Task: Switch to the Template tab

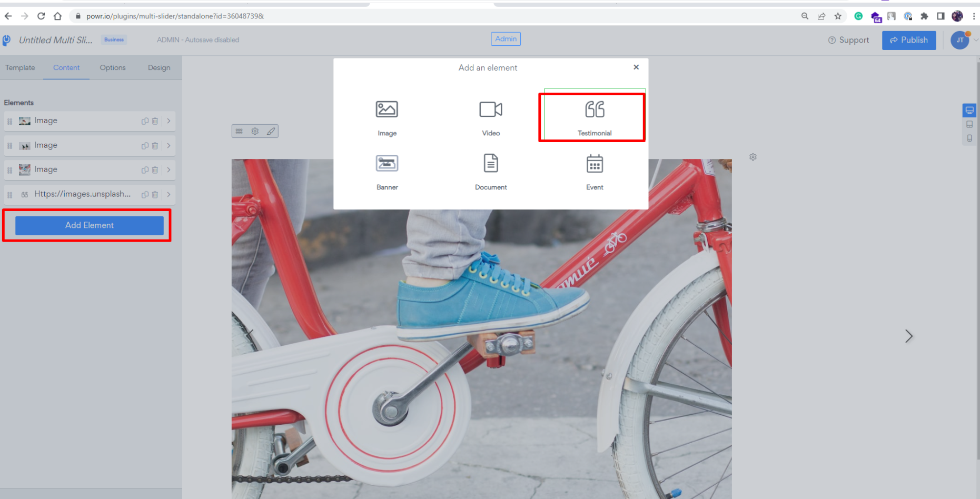Action: [20, 68]
